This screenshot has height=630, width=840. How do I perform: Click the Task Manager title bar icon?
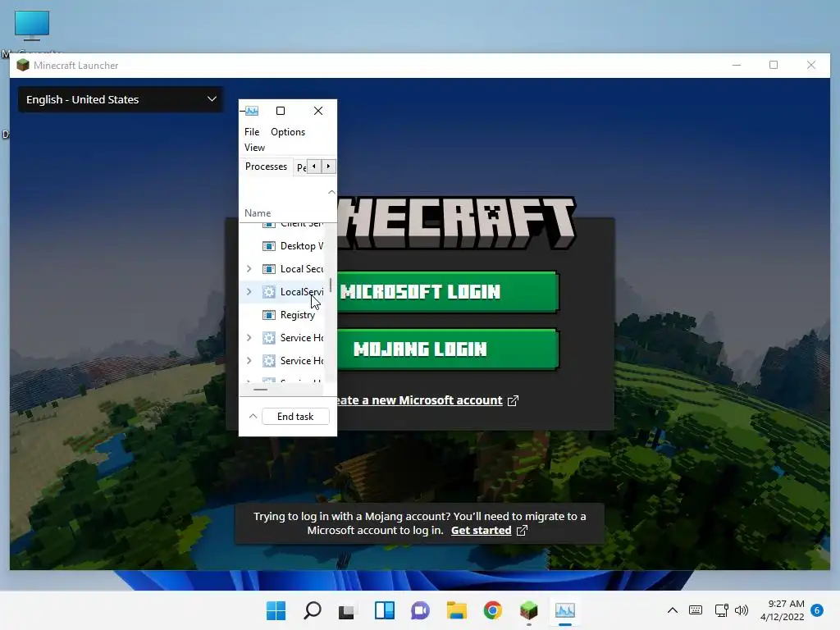[x=253, y=111]
